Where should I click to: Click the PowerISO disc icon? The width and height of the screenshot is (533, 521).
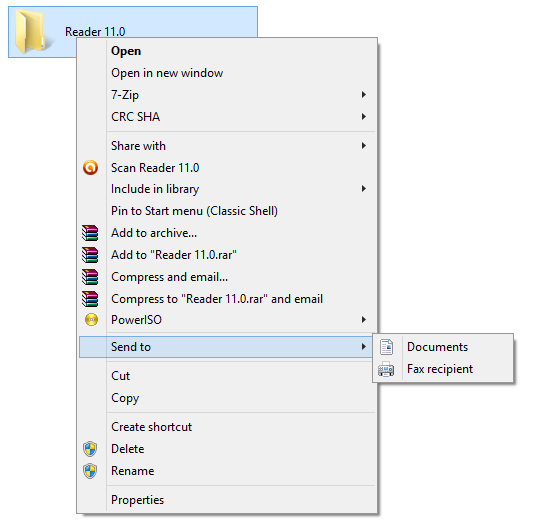tap(91, 319)
